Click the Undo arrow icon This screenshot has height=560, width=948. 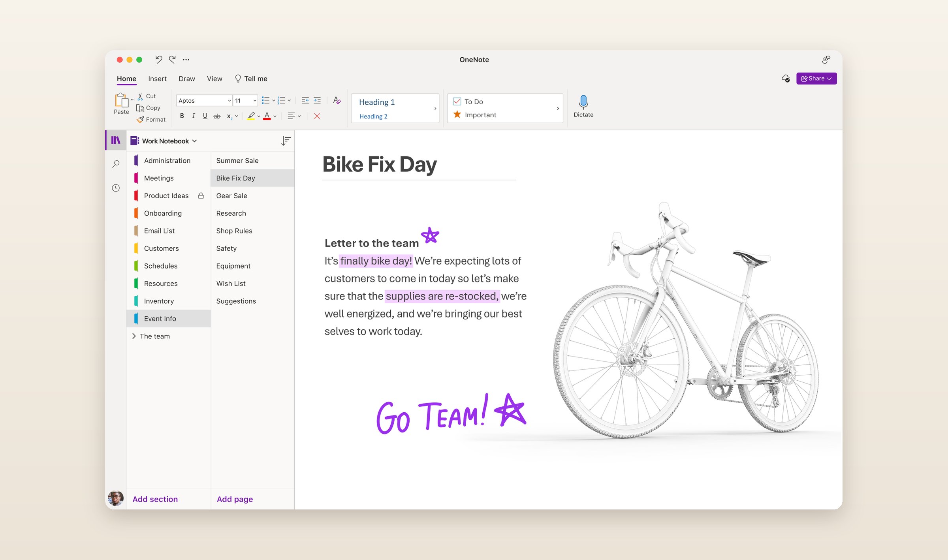click(x=158, y=59)
